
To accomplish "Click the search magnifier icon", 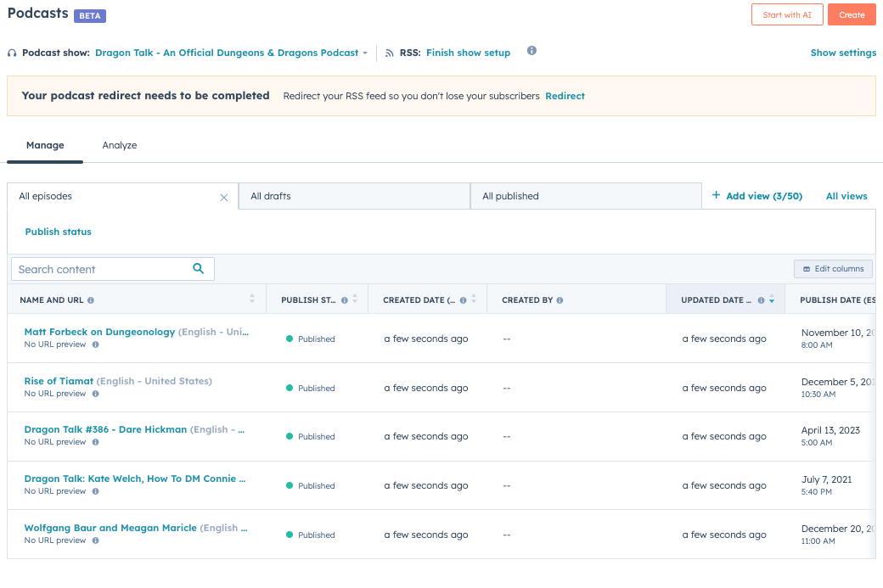I will [198, 268].
